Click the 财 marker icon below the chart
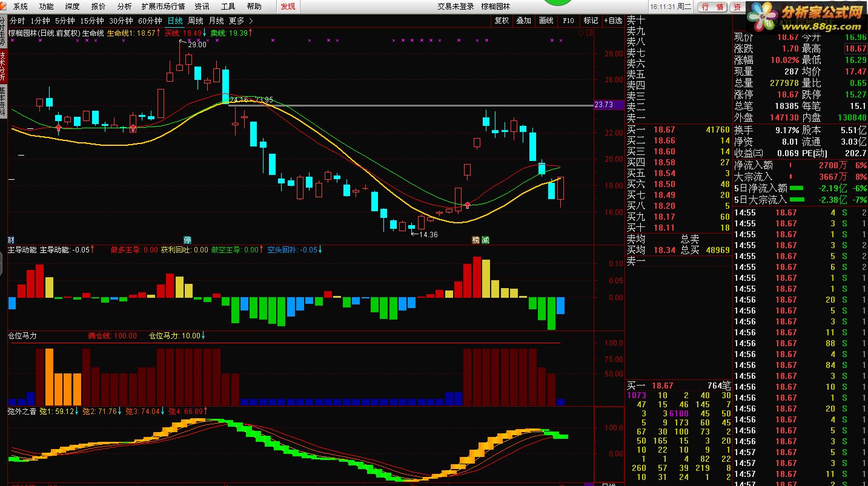The image size is (868, 486). [x=11, y=240]
